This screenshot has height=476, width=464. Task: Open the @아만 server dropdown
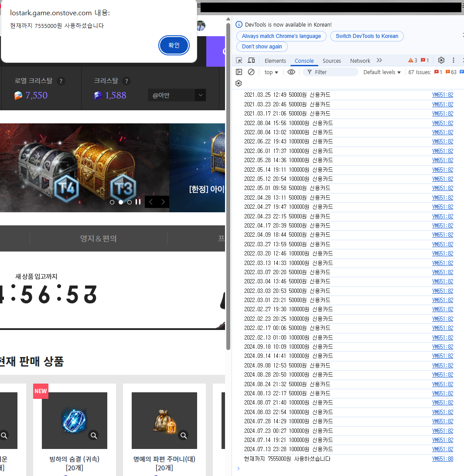(x=177, y=95)
